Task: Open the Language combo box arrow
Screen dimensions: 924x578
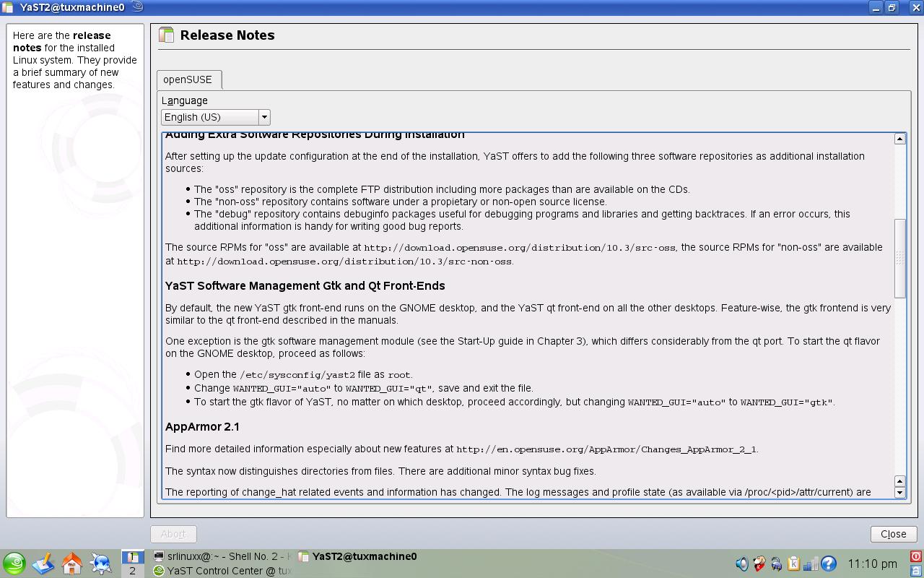Action: pos(264,117)
